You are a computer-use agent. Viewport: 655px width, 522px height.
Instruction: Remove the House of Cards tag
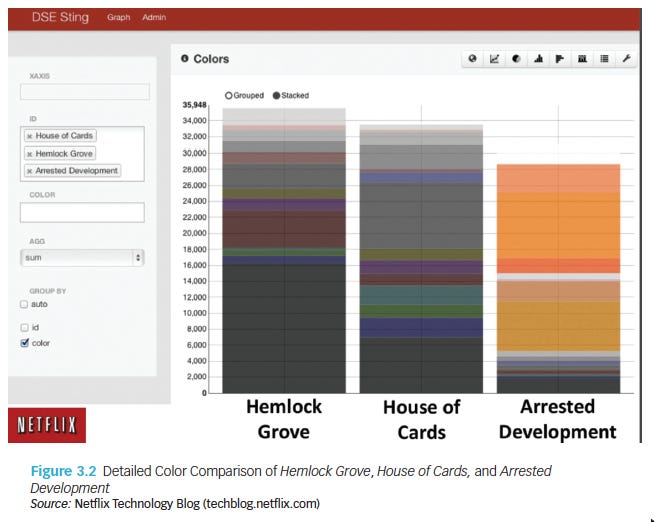tap(29, 136)
